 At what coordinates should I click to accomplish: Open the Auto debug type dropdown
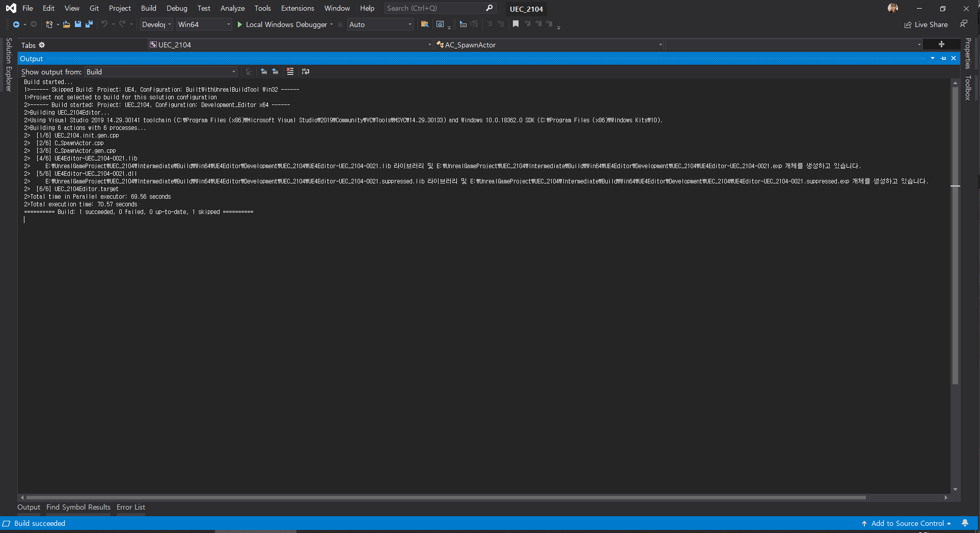pos(380,24)
